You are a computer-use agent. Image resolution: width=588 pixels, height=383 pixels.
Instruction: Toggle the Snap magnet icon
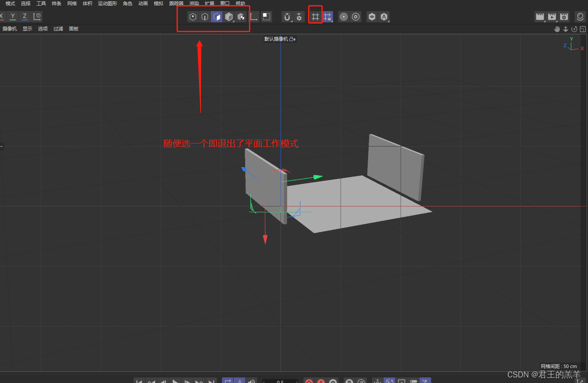pos(287,17)
